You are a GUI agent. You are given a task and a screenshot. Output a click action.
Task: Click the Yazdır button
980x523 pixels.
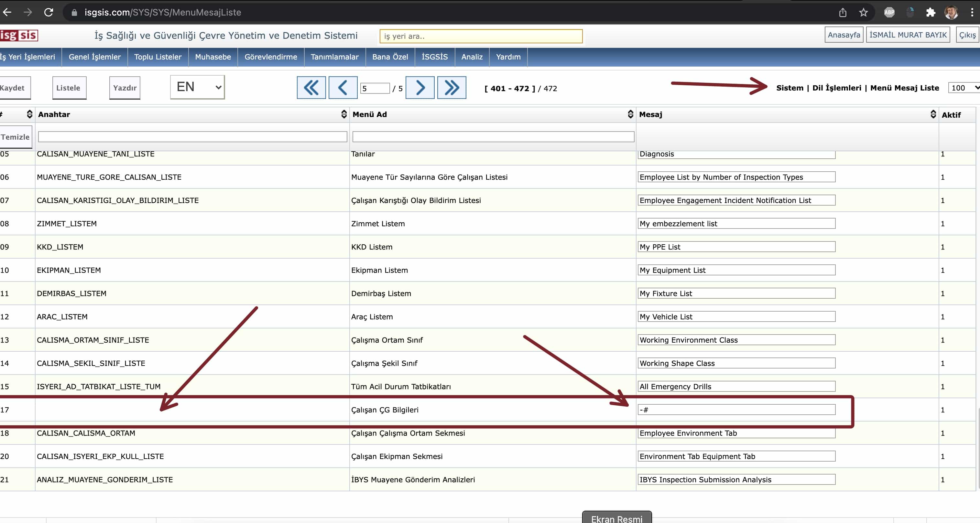(x=125, y=88)
